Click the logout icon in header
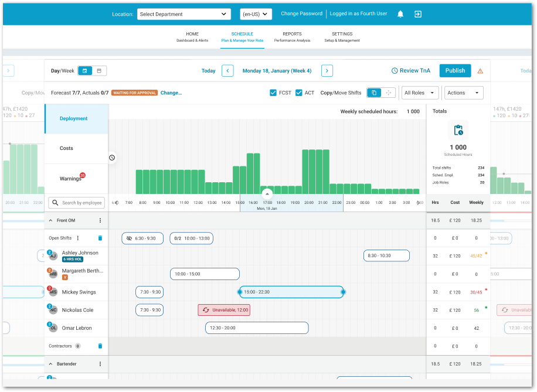Screen dimensions: 537x392 click(x=418, y=14)
